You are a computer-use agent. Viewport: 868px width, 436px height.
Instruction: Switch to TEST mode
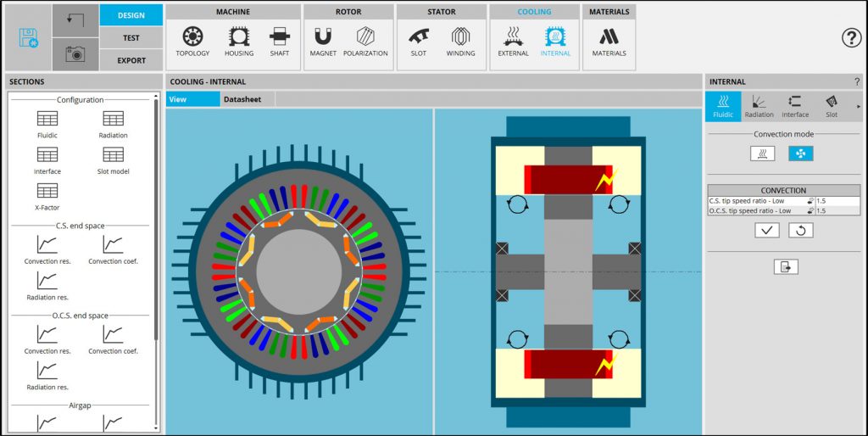[x=131, y=37]
